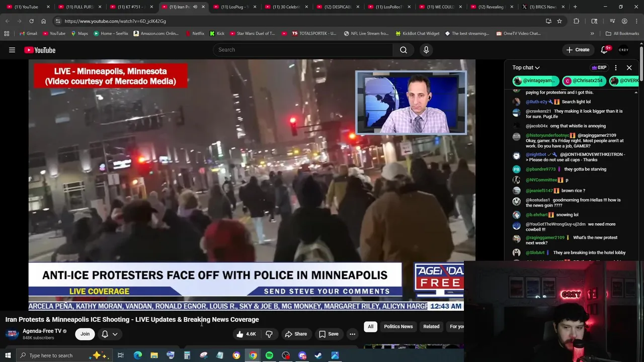Like the video with 4.6K likes

(x=246, y=334)
